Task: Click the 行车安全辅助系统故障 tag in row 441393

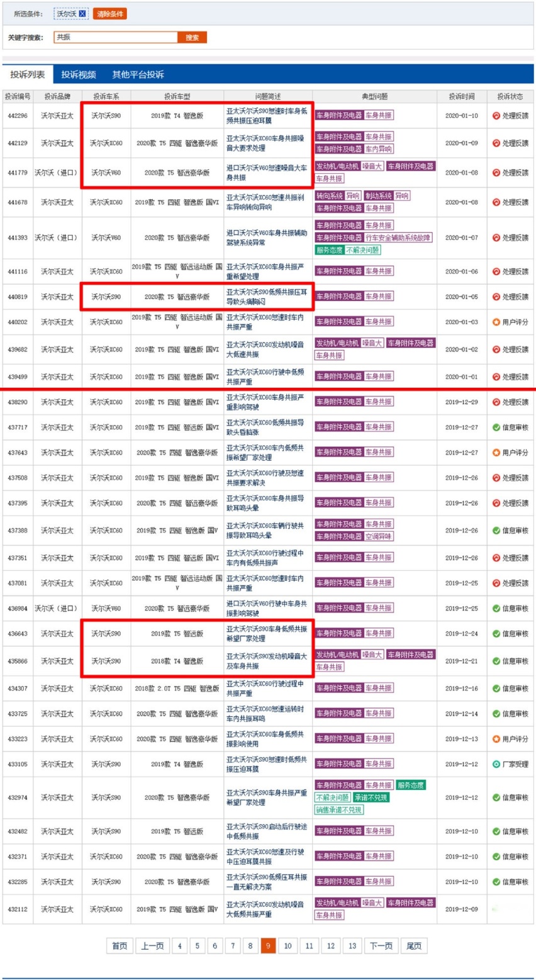Action: tap(398, 237)
